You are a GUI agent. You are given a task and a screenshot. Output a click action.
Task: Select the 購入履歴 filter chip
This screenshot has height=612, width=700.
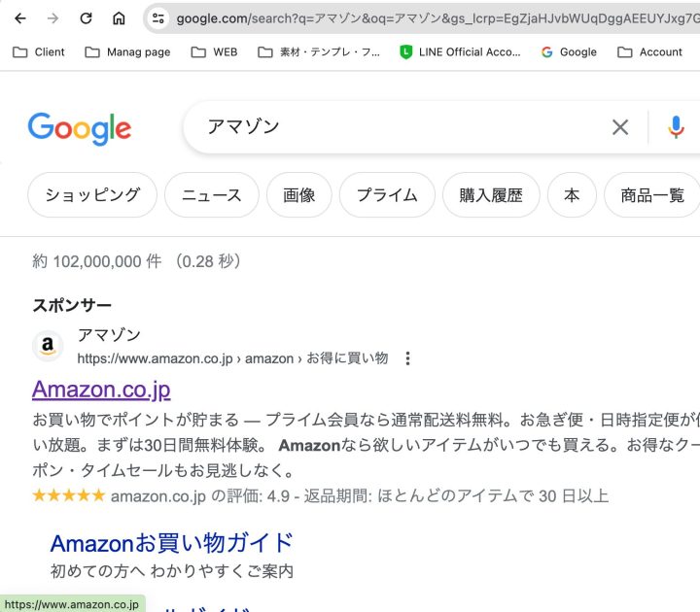(491, 195)
